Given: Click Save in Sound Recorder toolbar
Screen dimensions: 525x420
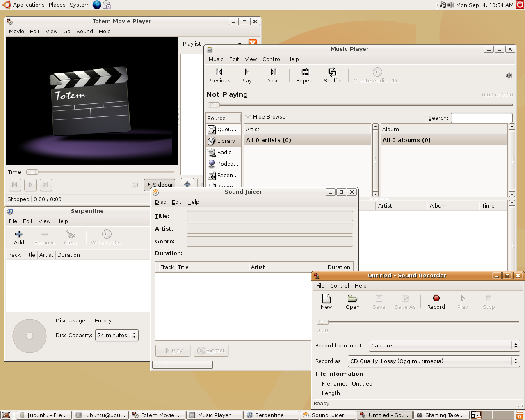Looking at the screenshot, I should [x=379, y=302].
